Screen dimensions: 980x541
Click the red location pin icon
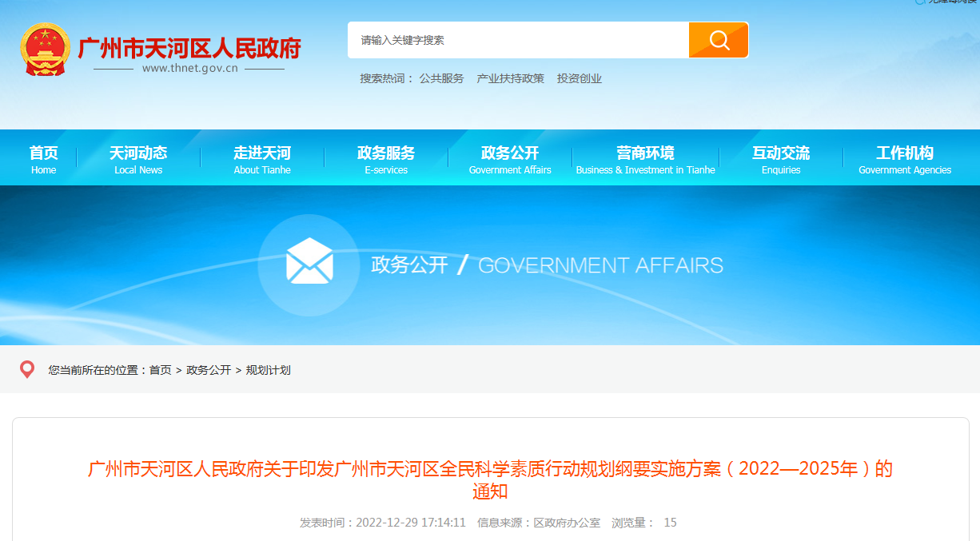coord(27,369)
